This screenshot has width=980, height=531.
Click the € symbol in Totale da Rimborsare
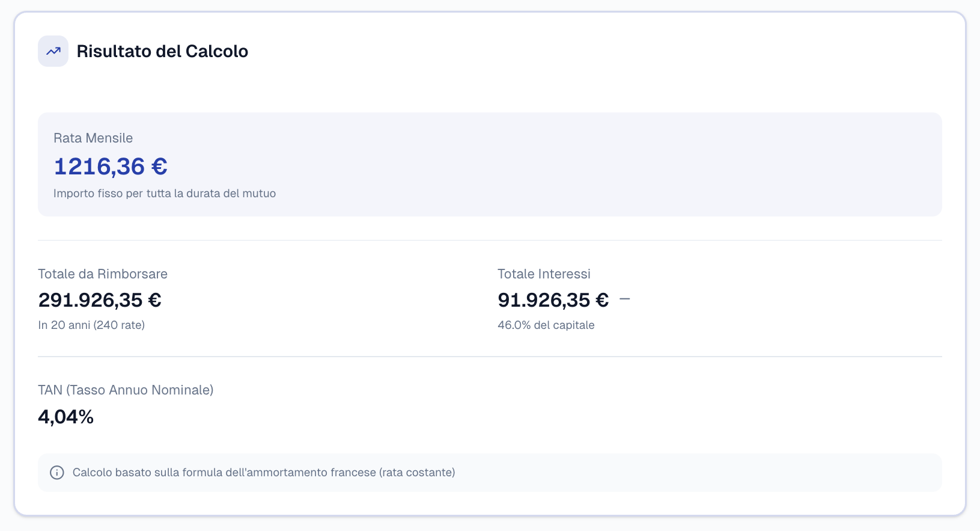pyautogui.click(x=154, y=300)
